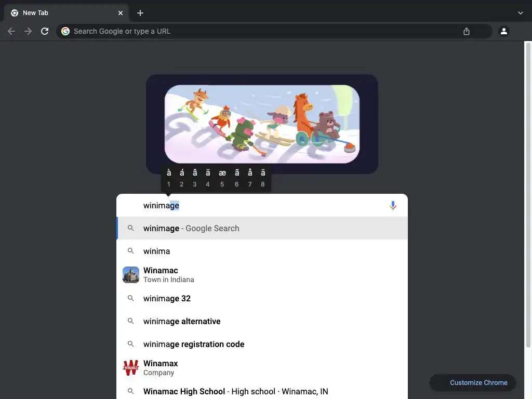
Task: Click the Google icon in address bar
Action: [x=65, y=31]
